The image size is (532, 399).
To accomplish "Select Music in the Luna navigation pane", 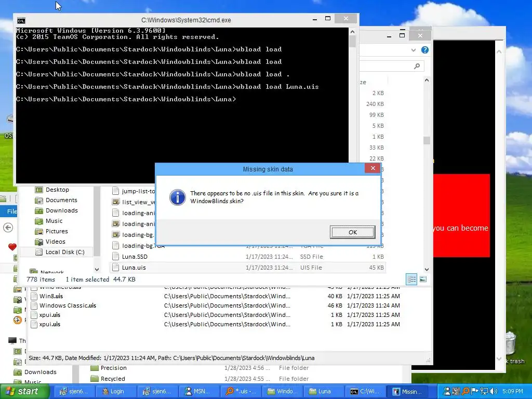I will click(x=54, y=221).
